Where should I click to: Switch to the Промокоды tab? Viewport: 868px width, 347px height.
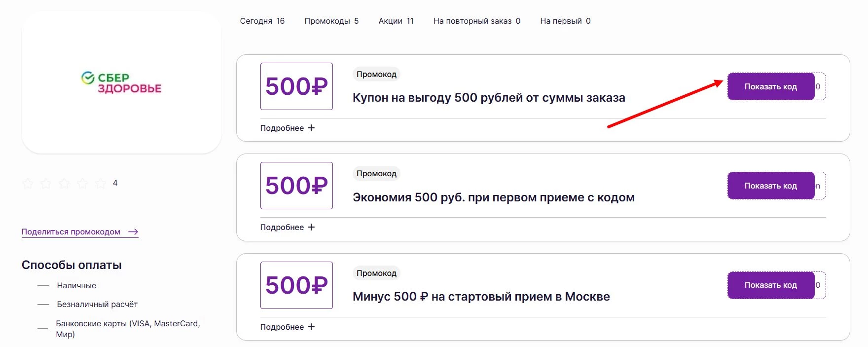332,21
